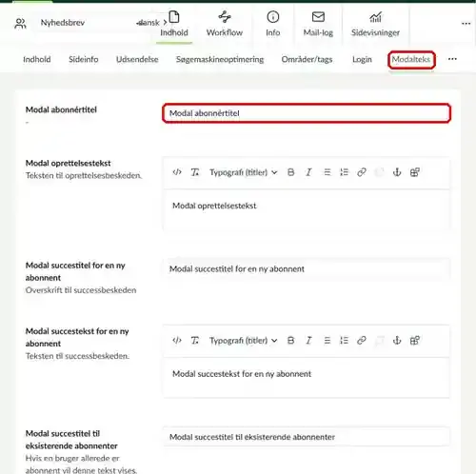
Task: Switch to the Indhold sub-tab
Action: (37, 59)
